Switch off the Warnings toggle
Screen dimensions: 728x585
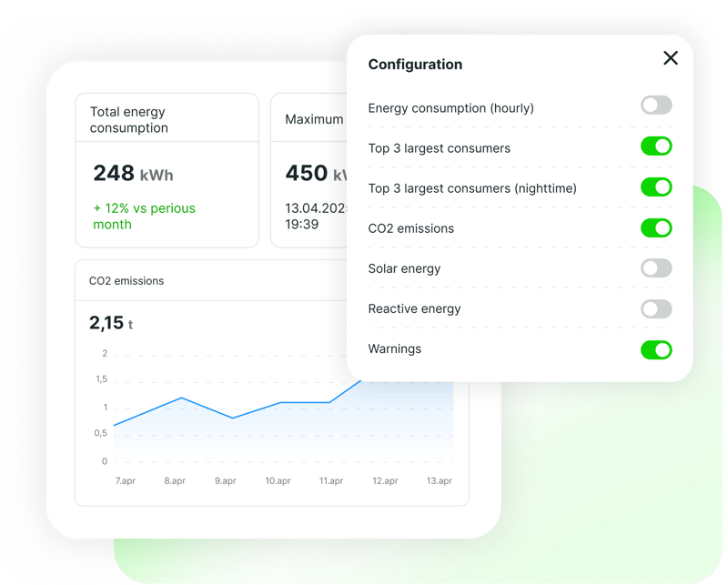tap(656, 349)
